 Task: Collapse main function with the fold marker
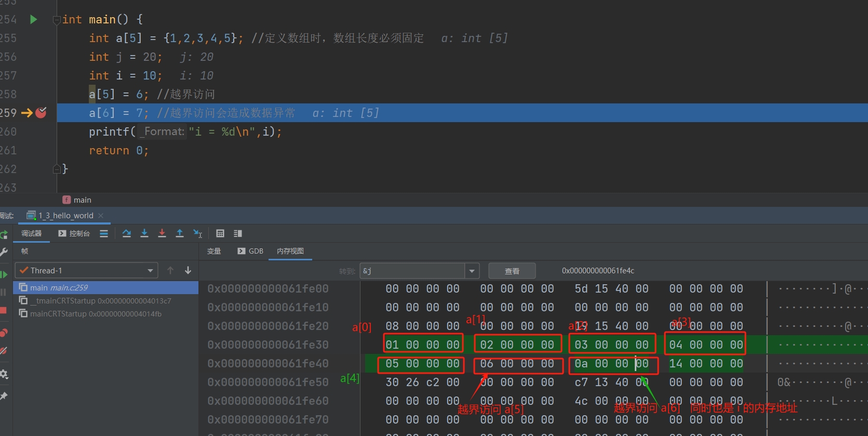point(57,20)
